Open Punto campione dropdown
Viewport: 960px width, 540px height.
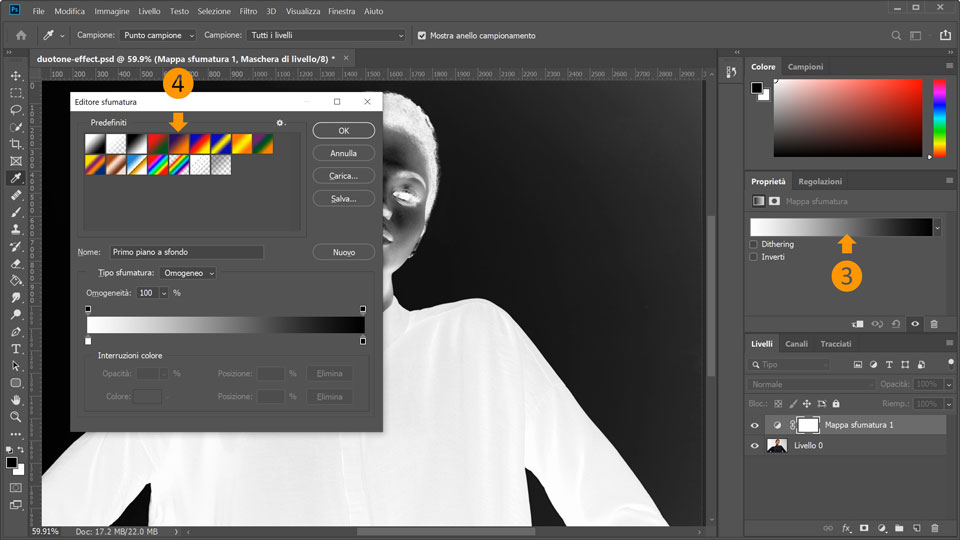(157, 36)
